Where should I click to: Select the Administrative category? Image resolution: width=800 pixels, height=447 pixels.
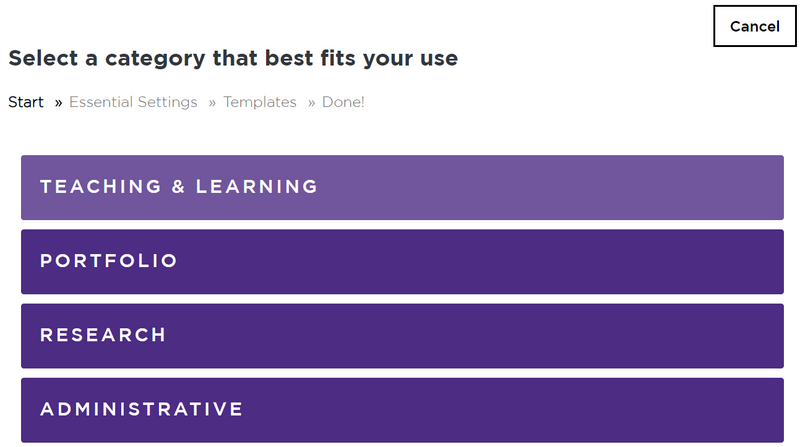[402, 410]
